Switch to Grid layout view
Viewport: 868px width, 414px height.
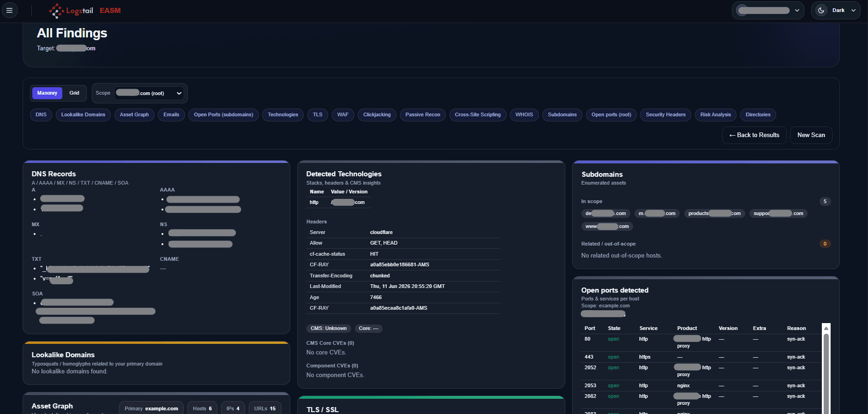(74, 93)
